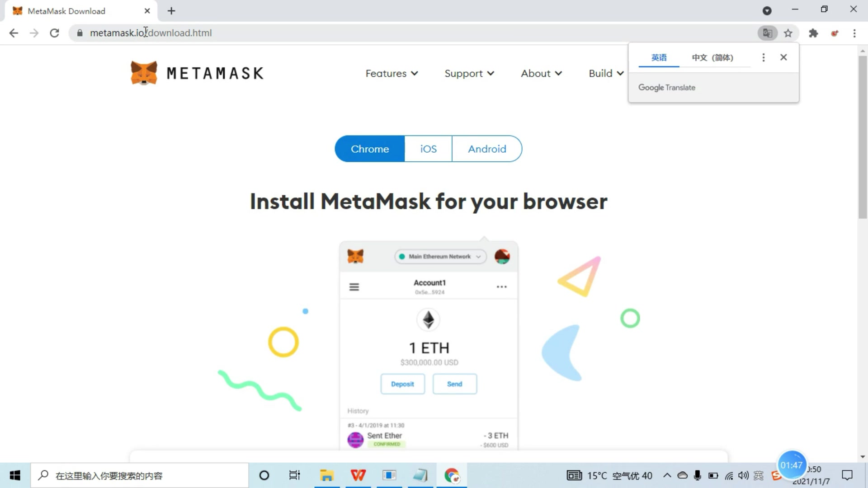This screenshot has height=488, width=868.
Task: Click the bookmark star icon in toolbar
Action: [788, 33]
